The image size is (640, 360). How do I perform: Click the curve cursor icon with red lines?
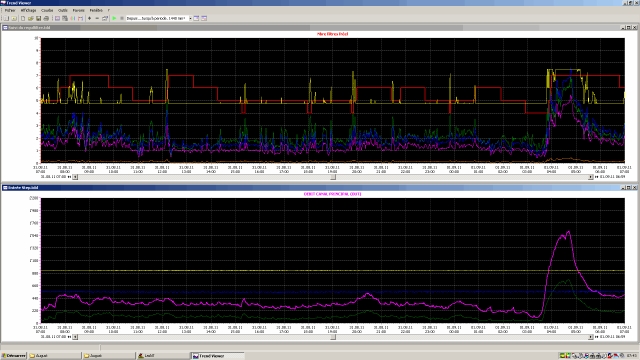coord(80,18)
